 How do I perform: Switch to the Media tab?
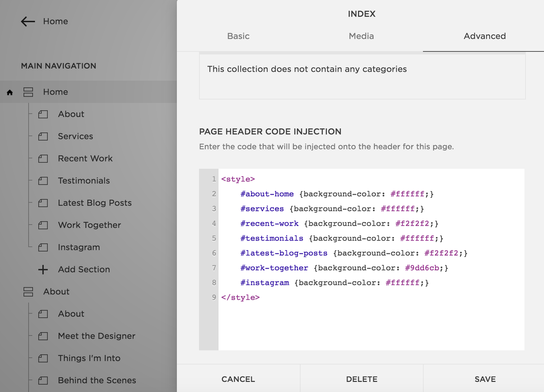361,36
